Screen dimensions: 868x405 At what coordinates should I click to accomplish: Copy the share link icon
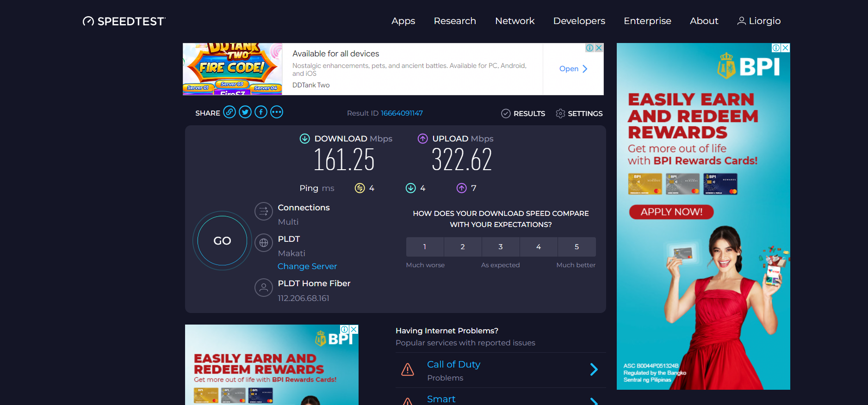click(x=229, y=112)
